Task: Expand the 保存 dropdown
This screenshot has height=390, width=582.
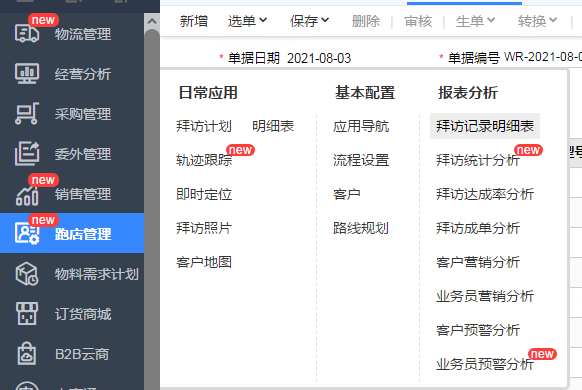Action: click(x=310, y=21)
